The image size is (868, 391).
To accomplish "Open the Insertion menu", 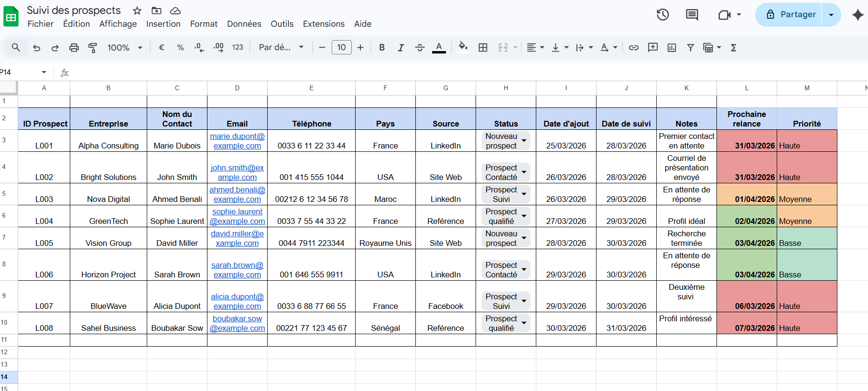I will coord(163,24).
